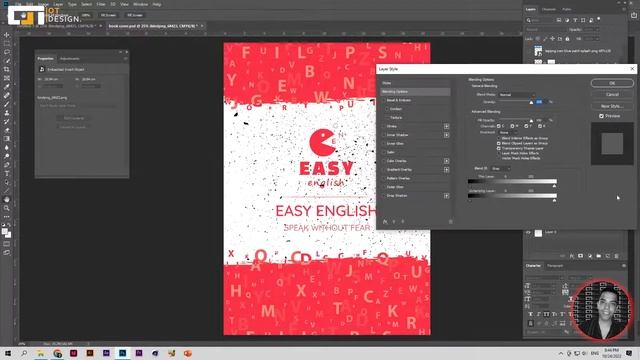640x360 pixels.
Task: Select Blending Options in styles list
Action: point(416,92)
